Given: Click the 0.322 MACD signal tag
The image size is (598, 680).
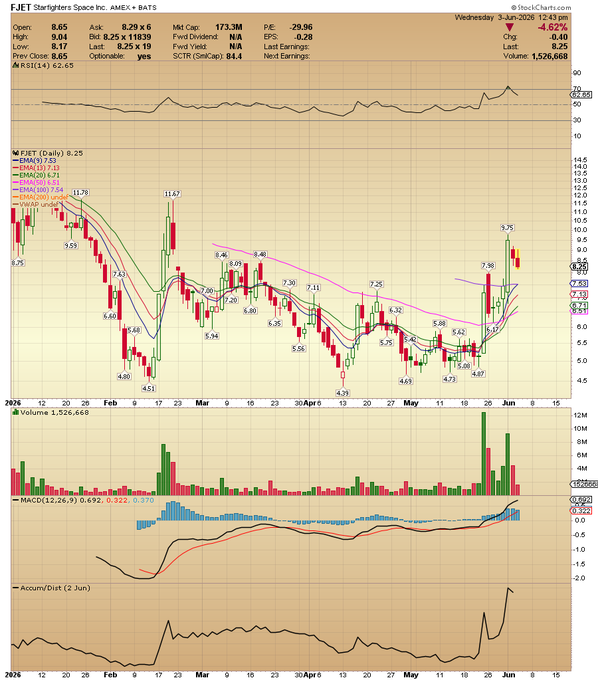Looking at the screenshot, I should click(x=582, y=510).
